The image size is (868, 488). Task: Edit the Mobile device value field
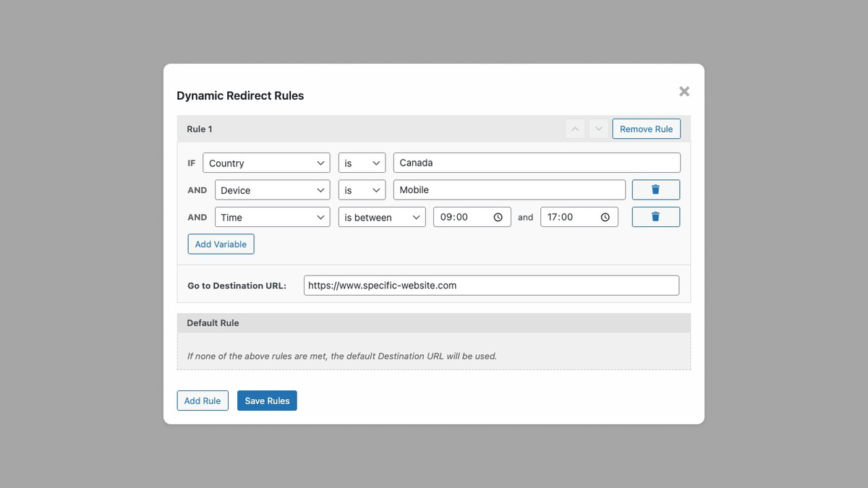click(x=509, y=189)
